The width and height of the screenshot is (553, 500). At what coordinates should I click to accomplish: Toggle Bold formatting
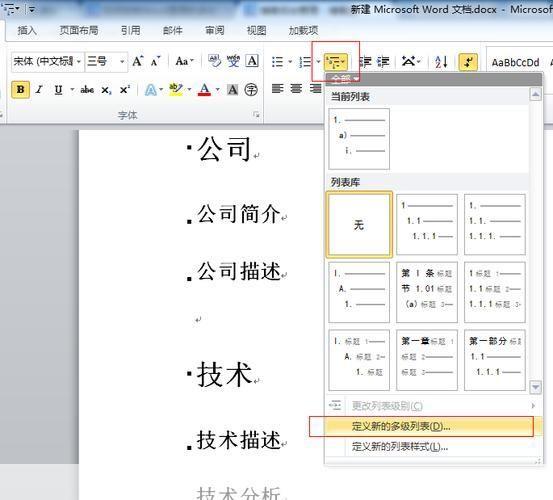(x=20, y=90)
